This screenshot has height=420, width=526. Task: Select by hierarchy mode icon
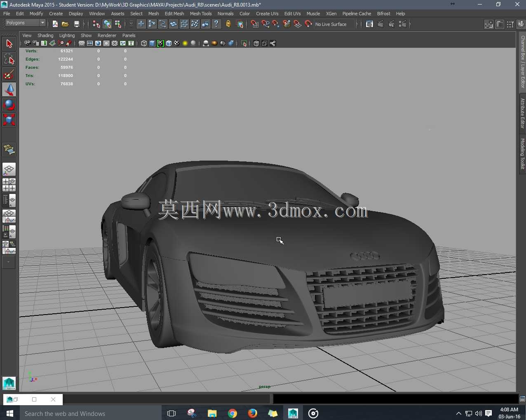click(x=96, y=24)
